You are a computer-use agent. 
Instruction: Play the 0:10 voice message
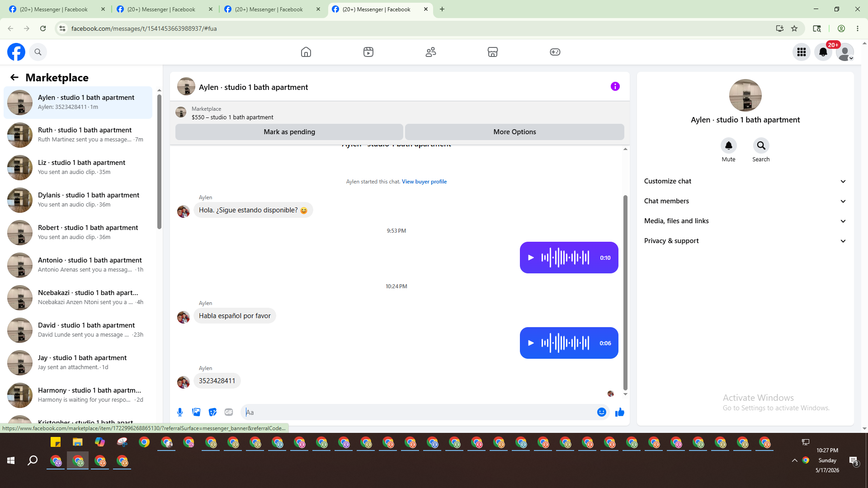(x=531, y=258)
